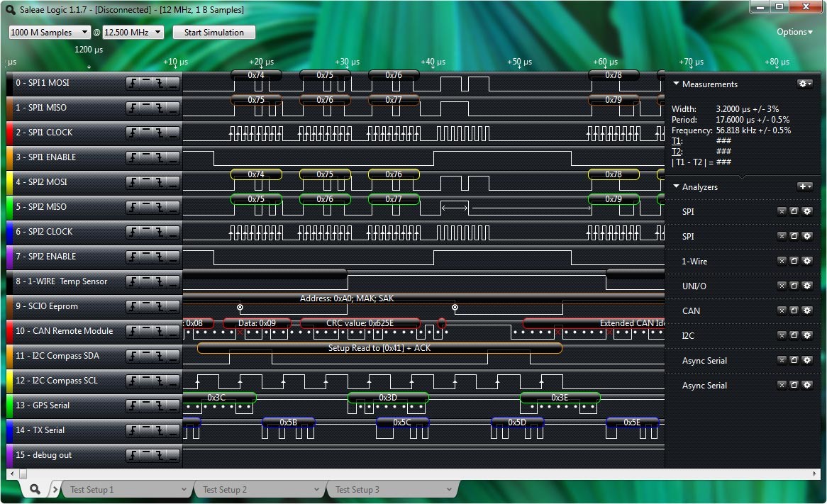Toggle low level trigger on 3 - SPI1 ENABLE
Screen dimensions: 827x504
[x=172, y=157]
